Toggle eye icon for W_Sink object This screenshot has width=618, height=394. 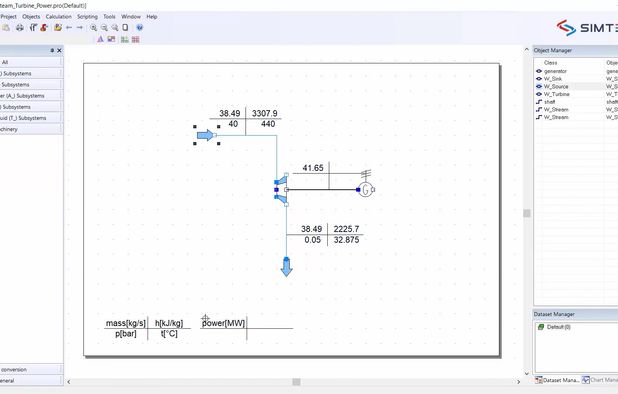click(539, 79)
